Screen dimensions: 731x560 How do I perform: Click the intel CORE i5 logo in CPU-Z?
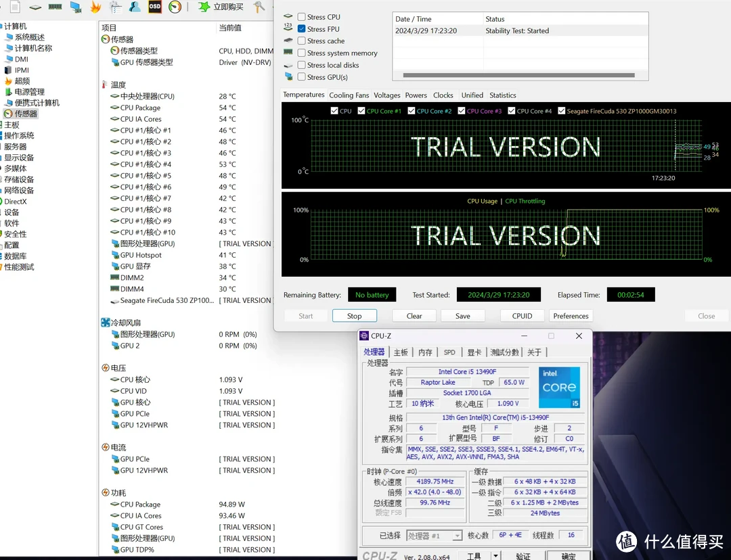(560, 388)
